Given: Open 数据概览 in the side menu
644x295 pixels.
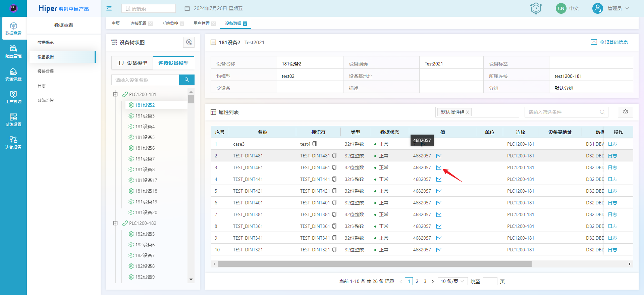Looking at the screenshot, I should (x=46, y=43).
